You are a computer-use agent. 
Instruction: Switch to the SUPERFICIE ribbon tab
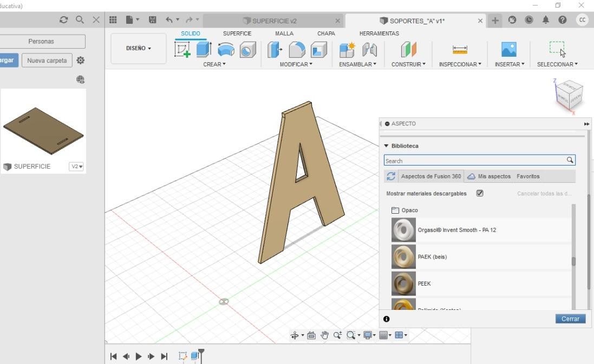click(237, 34)
